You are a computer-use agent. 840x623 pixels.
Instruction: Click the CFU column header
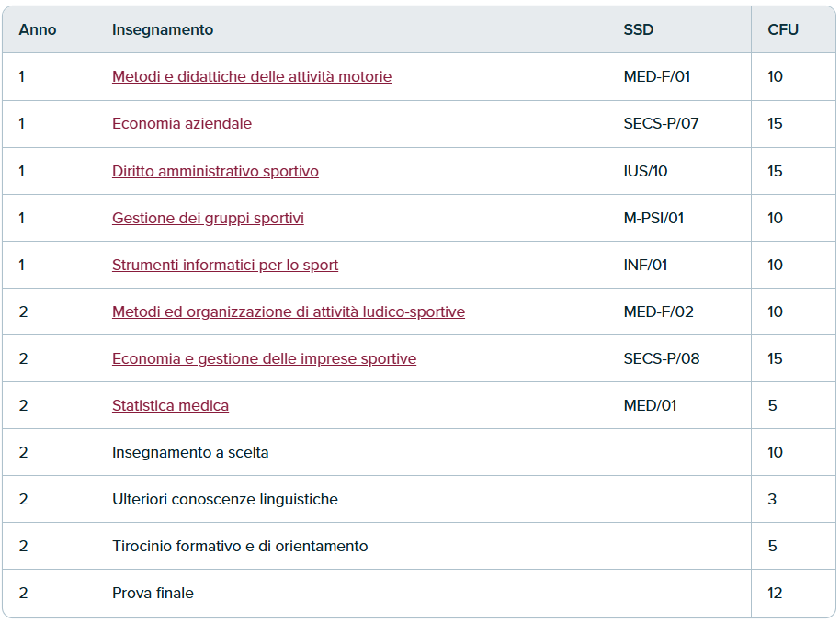tap(783, 29)
